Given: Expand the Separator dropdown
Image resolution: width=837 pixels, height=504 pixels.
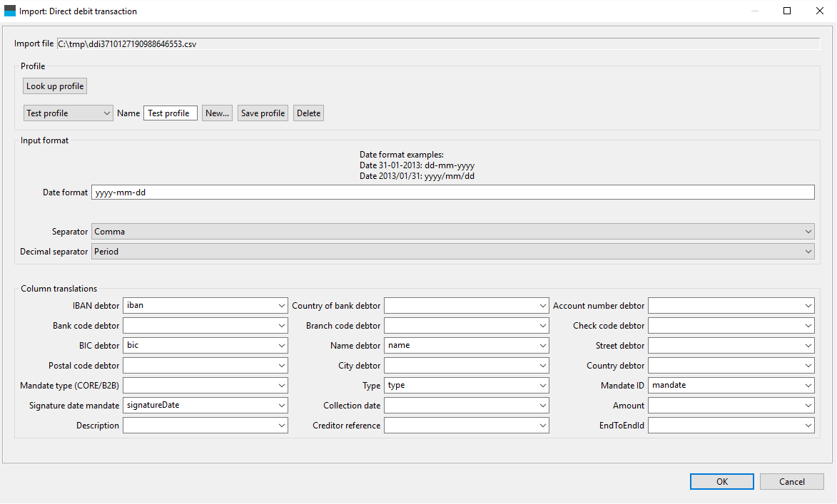Looking at the screenshot, I should point(452,232).
